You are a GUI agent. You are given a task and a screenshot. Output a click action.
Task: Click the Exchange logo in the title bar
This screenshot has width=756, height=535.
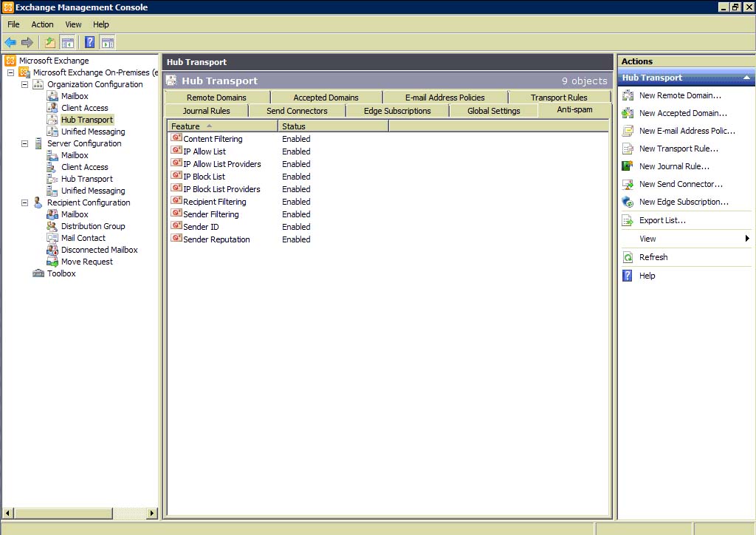8,7
